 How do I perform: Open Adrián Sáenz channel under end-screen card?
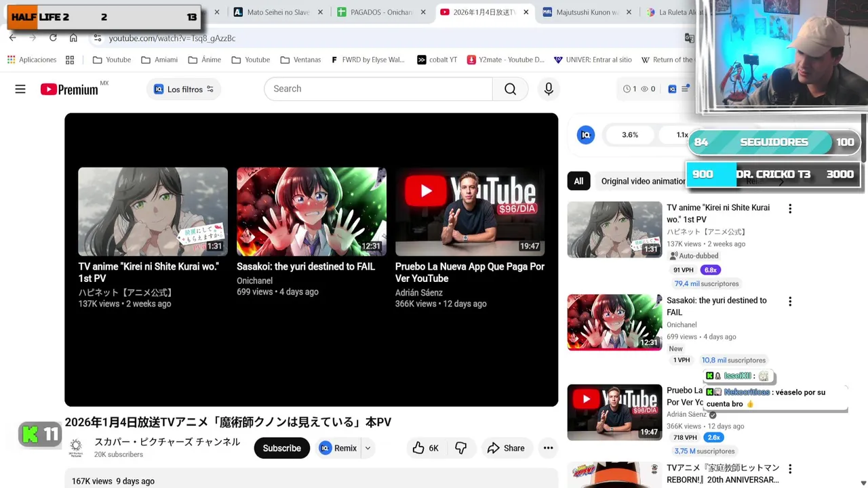pyautogui.click(x=418, y=293)
